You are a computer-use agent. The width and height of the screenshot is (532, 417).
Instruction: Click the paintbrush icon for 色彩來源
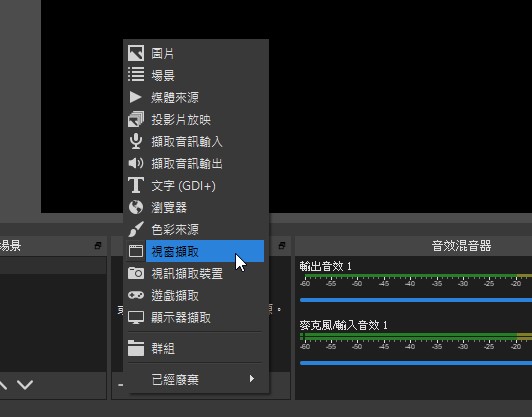(x=136, y=229)
